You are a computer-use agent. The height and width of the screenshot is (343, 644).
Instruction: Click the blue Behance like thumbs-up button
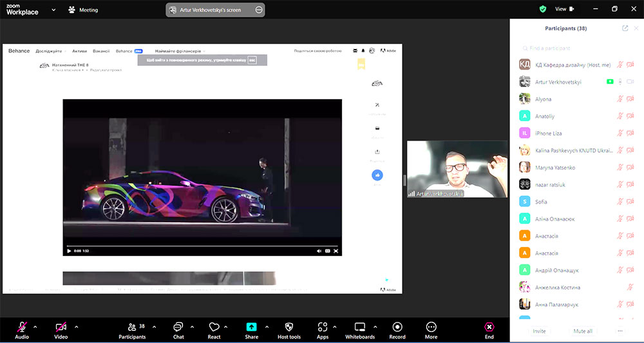(377, 175)
